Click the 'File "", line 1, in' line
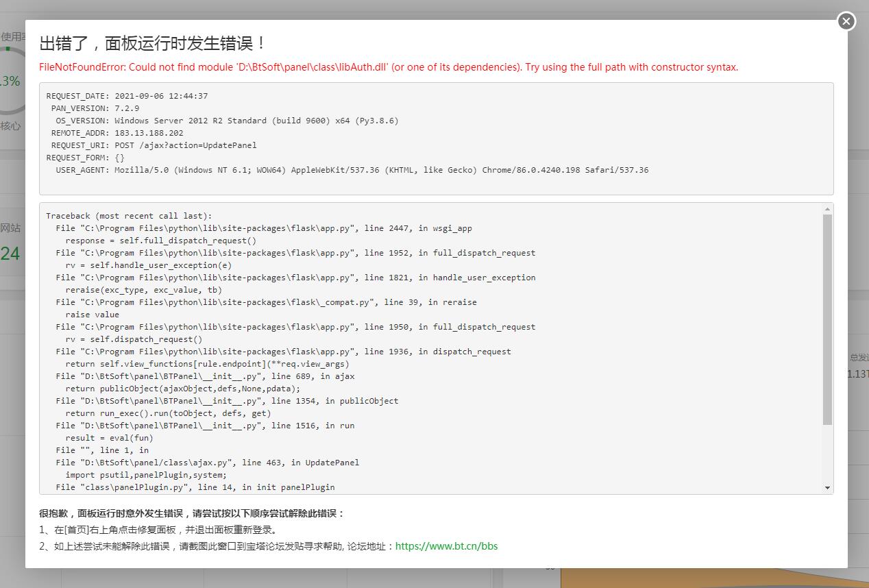The height and width of the screenshot is (588, 869). tap(102, 450)
